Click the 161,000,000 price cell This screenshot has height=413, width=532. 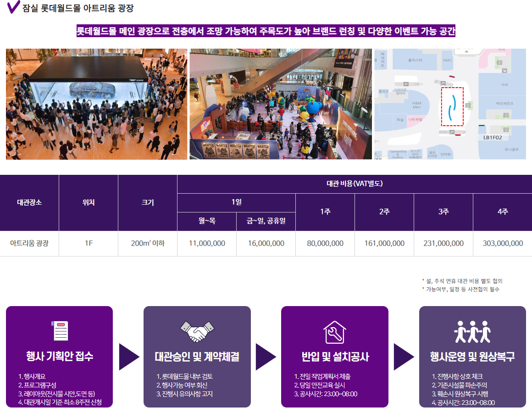point(384,243)
